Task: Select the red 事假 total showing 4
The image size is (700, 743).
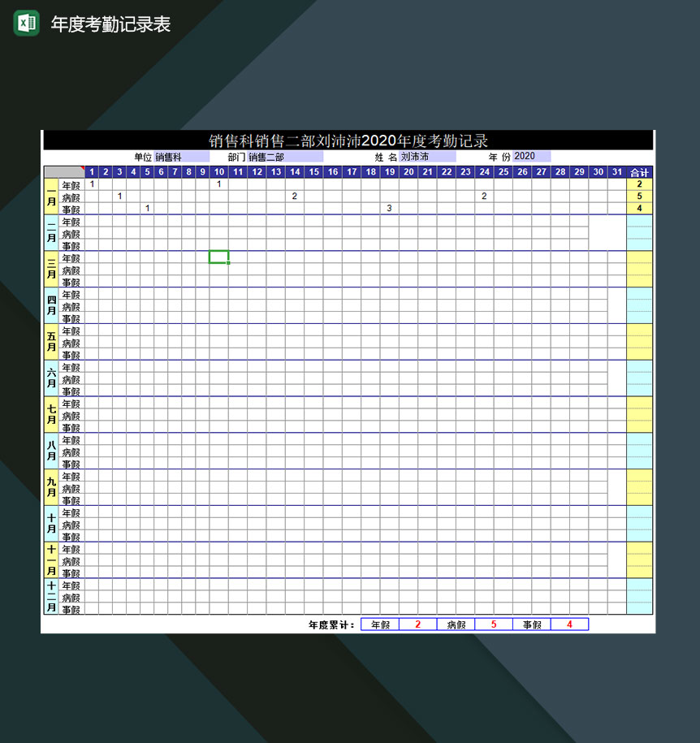Action: (568, 624)
